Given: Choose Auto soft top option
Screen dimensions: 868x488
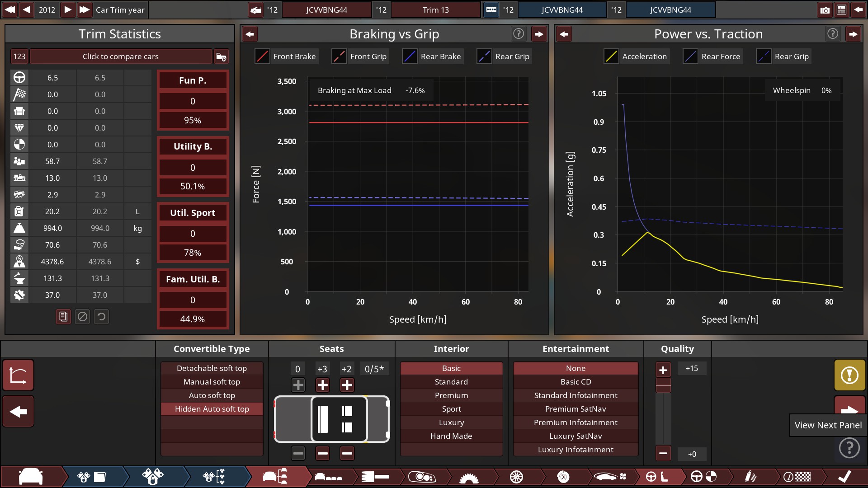Looking at the screenshot, I should click(212, 395).
